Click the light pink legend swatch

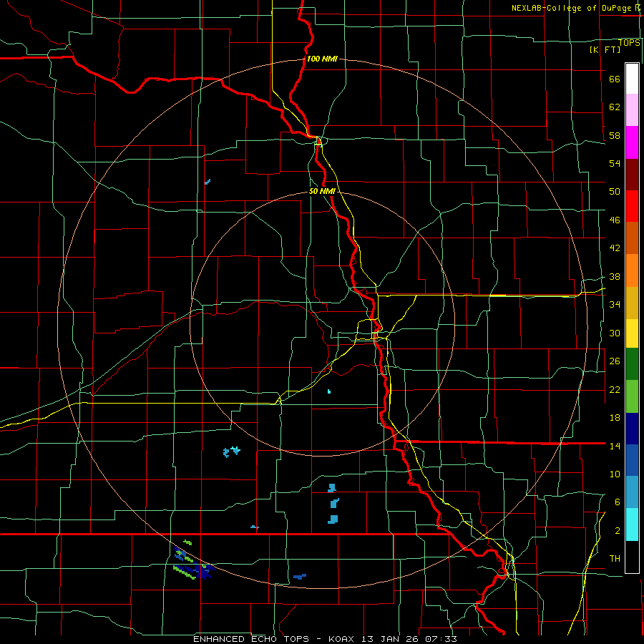(632, 110)
